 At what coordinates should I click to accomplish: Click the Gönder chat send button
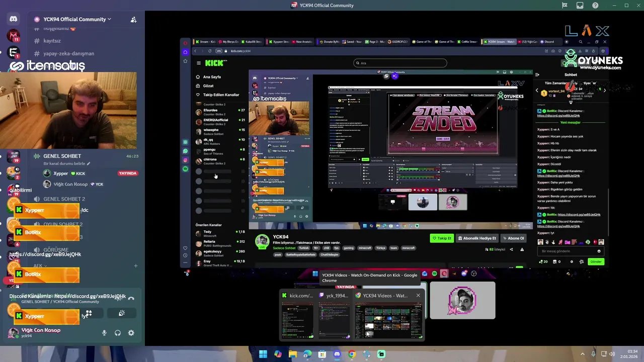596,261
